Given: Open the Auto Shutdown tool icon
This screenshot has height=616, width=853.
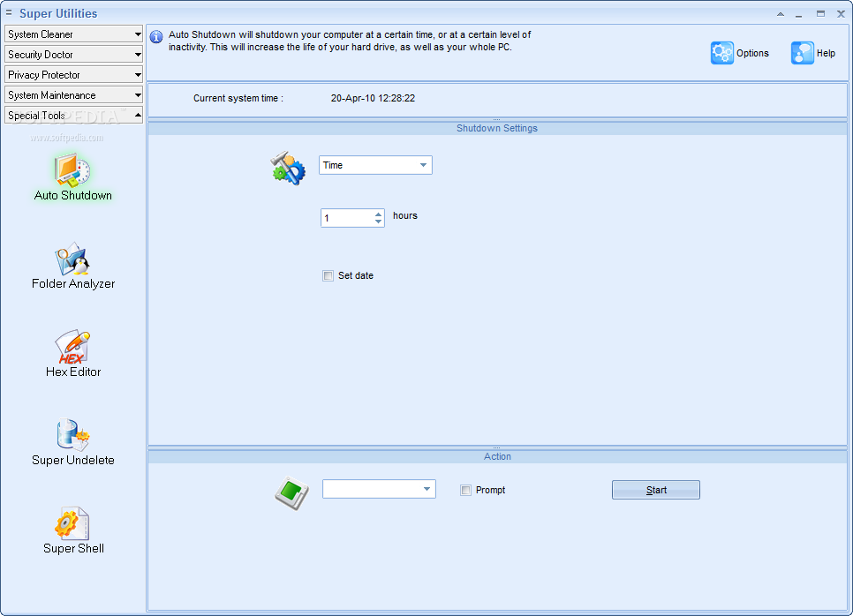Looking at the screenshot, I should pyautogui.click(x=72, y=170).
